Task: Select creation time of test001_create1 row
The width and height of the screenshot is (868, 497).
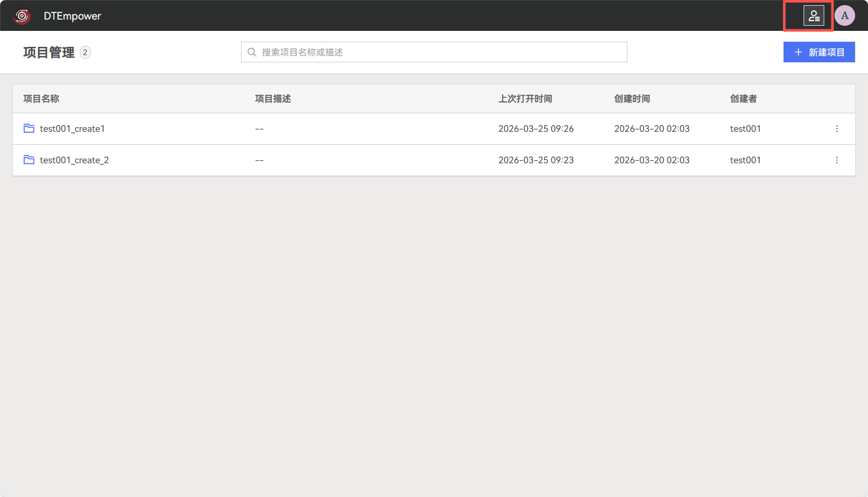Action: tap(652, 129)
